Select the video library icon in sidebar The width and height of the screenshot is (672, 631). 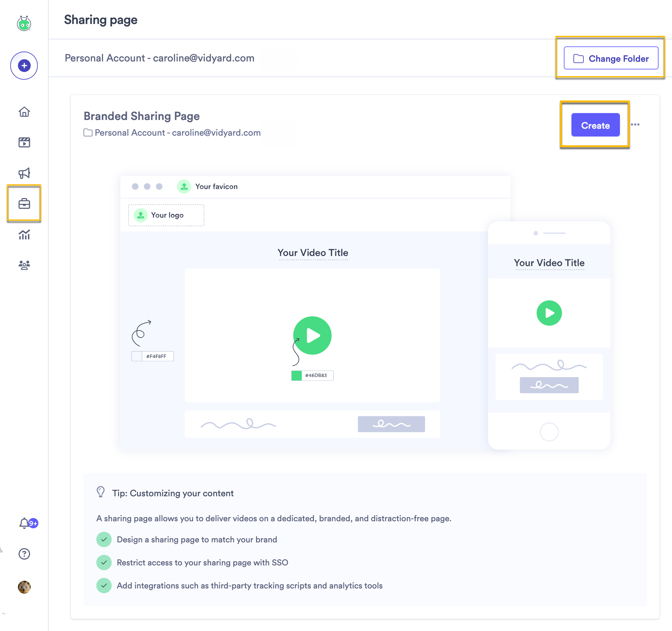pyautogui.click(x=24, y=142)
